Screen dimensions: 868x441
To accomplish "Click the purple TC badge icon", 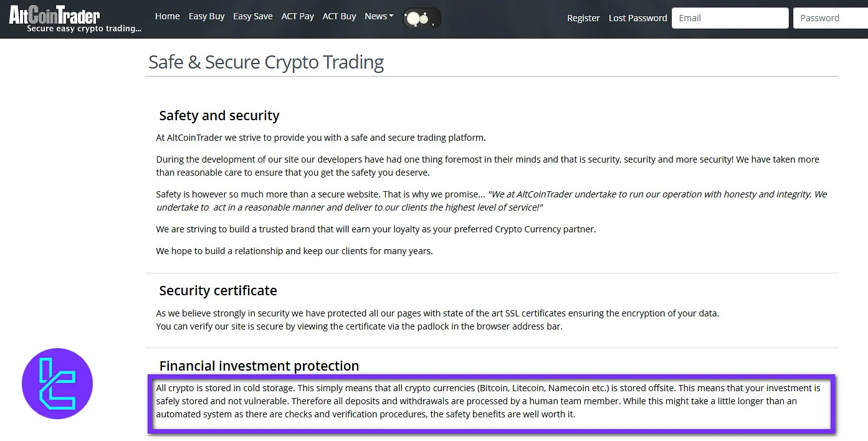I will click(x=57, y=384).
